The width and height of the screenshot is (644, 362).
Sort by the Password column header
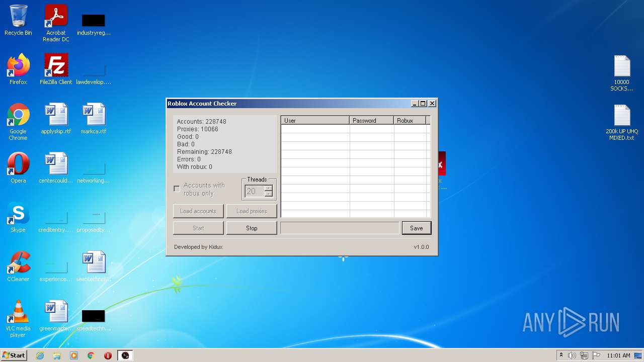click(372, 121)
